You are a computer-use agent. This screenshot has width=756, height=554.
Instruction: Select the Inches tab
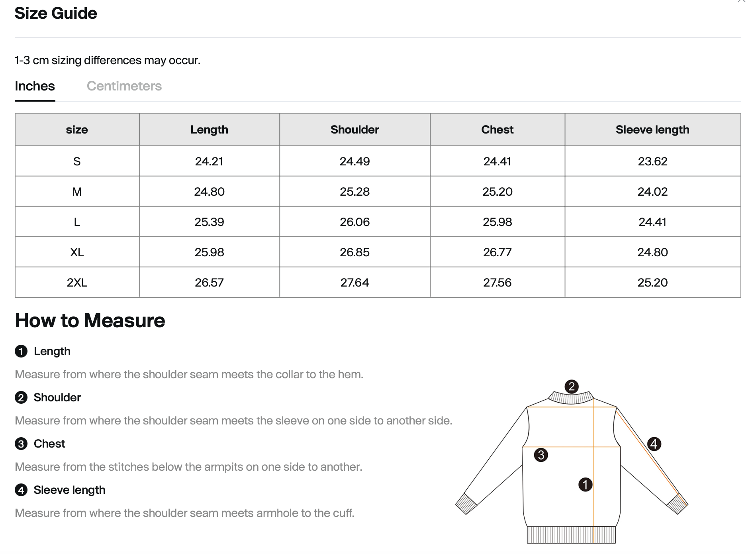pos(35,86)
